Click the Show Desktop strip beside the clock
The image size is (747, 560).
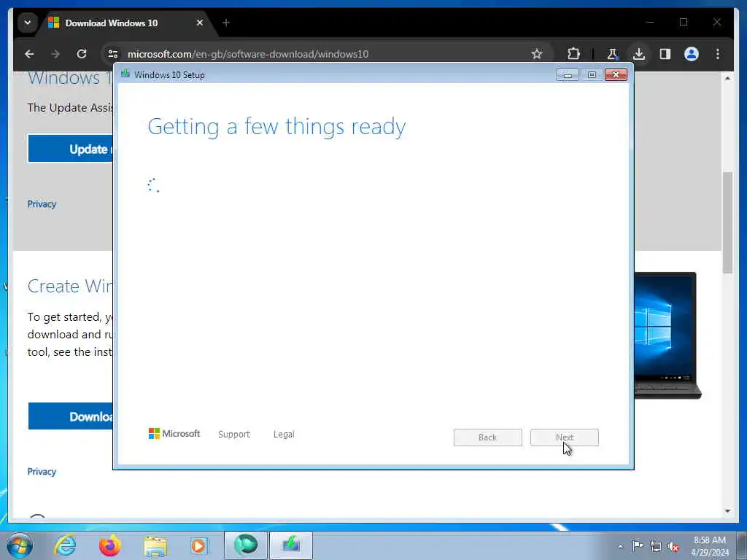[x=742, y=545]
